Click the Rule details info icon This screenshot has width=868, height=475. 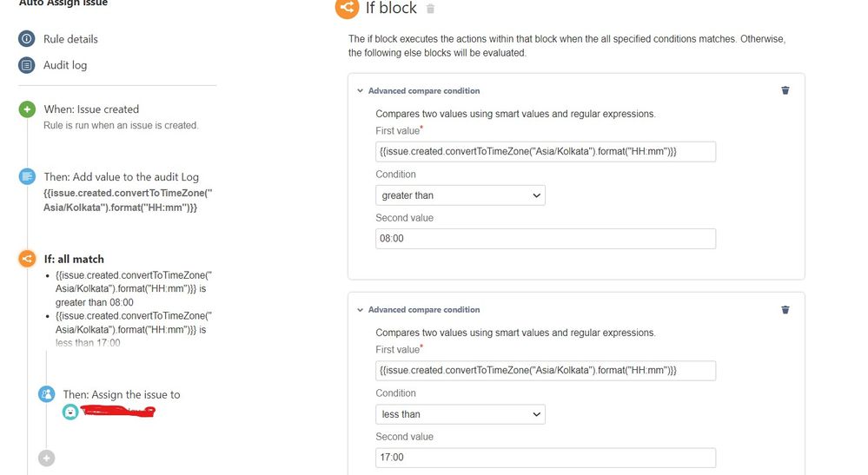coord(26,39)
